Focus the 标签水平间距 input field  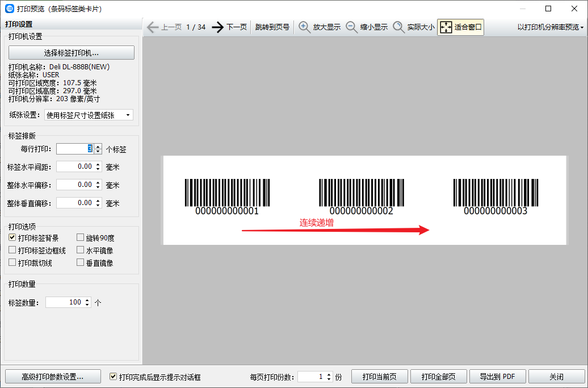(75, 166)
